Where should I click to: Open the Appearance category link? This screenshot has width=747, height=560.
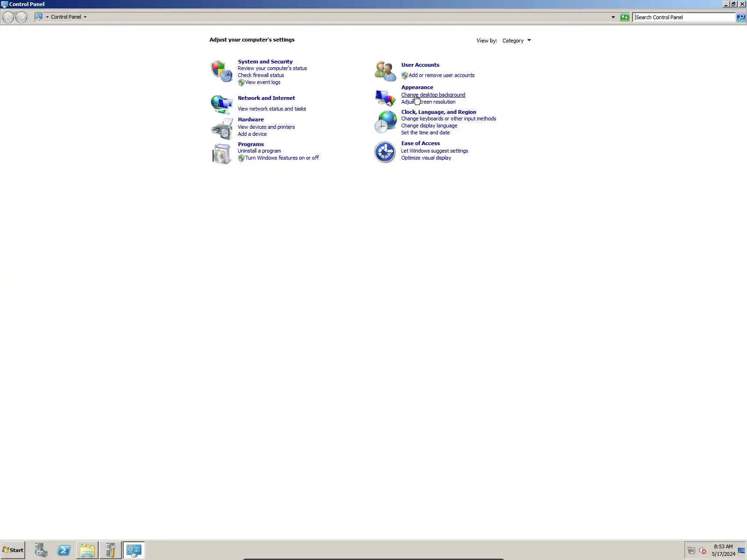[x=417, y=87]
